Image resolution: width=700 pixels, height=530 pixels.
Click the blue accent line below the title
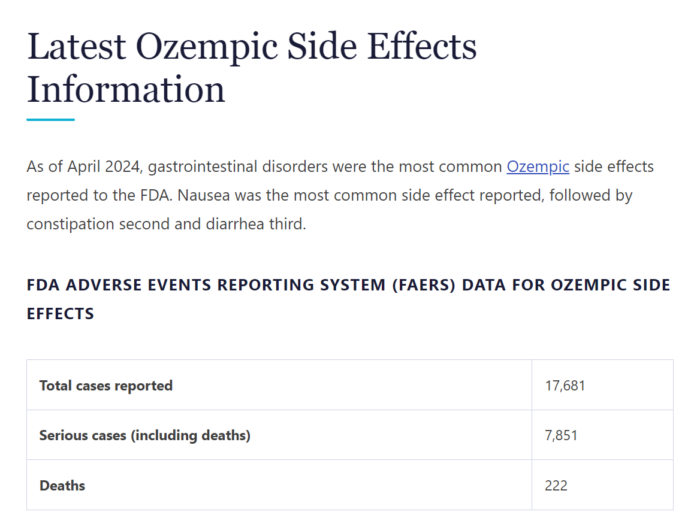[x=50, y=120]
